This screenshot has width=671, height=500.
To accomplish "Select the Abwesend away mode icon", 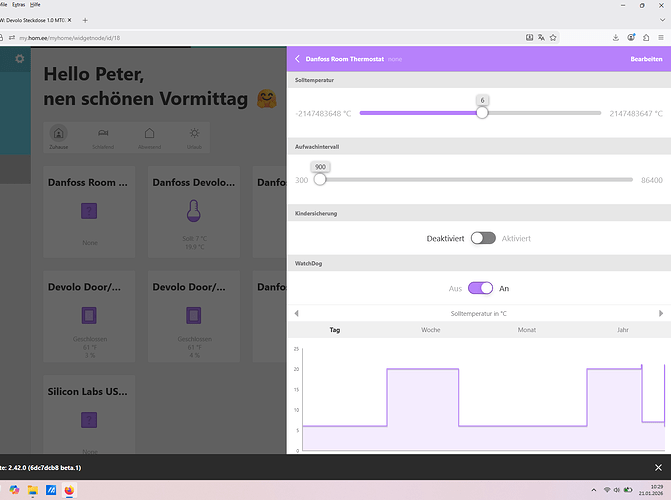I will [x=149, y=134].
